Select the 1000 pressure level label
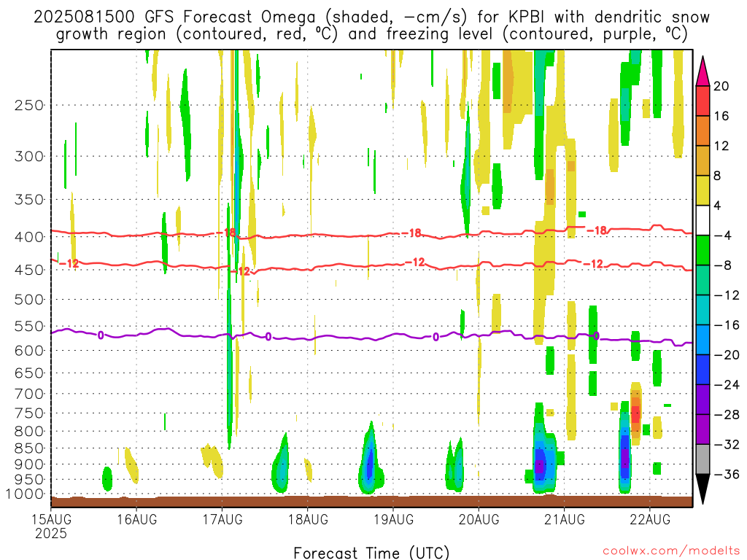747x560 pixels. click(26, 494)
